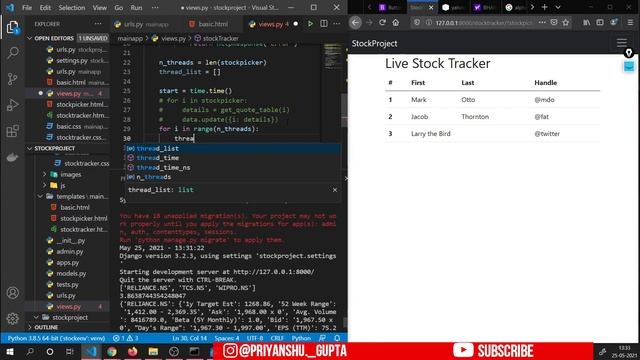Close the suggestion details popup
The height and width of the screenshot is (360, 640).
[x=335, y=190]
